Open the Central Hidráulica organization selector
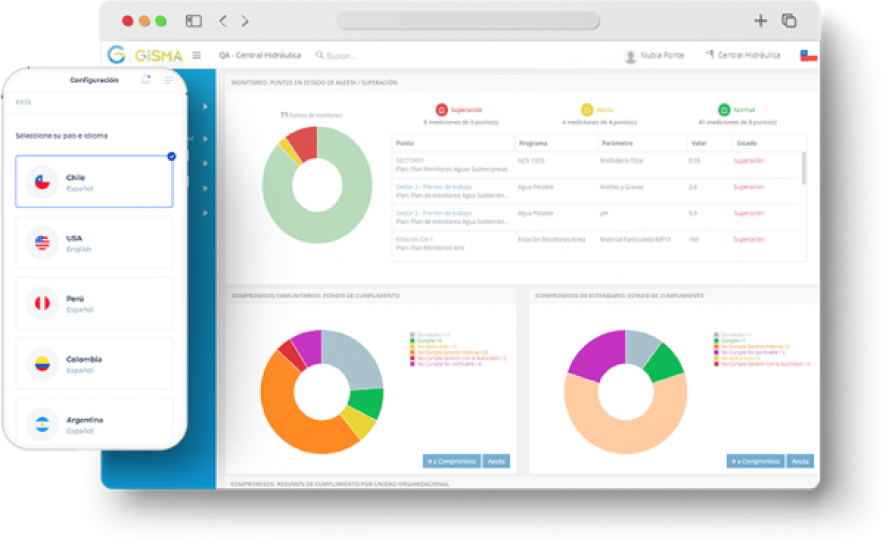The image size is (892, 550). 743,55
